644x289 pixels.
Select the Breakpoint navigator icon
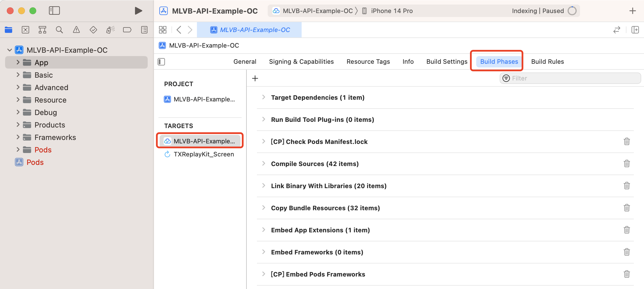[x=127, y=30]
